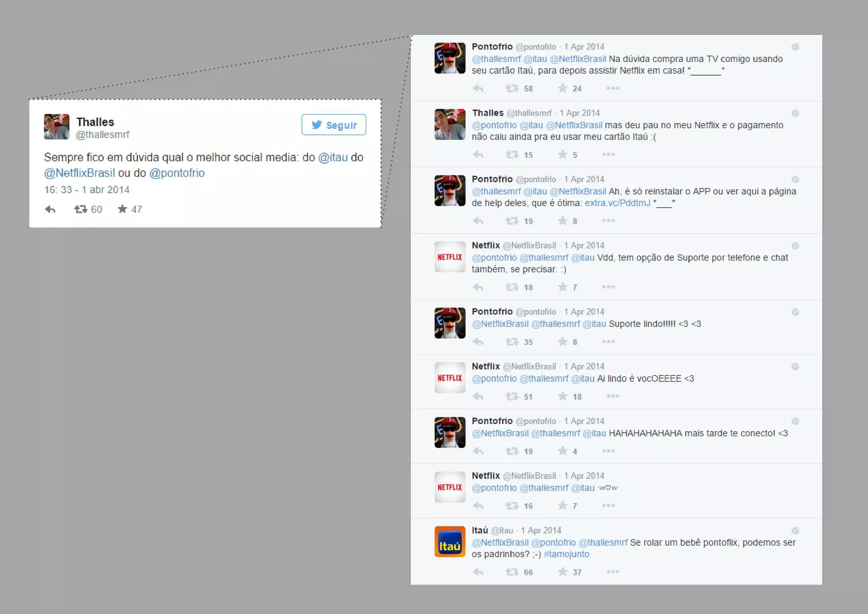
Task: Open more options on Pontofrio's first tweet
Action: click(612, 88)
